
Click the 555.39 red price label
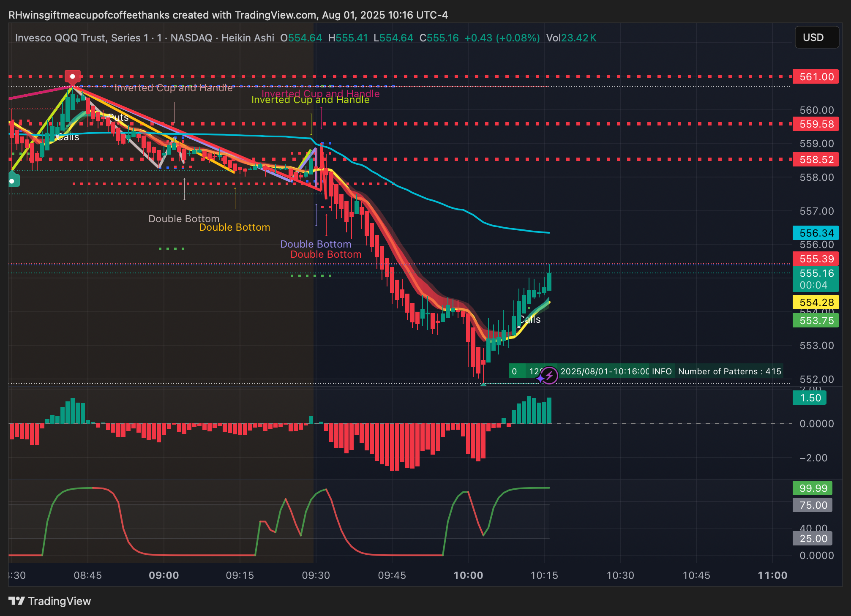(x=816, y=259)
